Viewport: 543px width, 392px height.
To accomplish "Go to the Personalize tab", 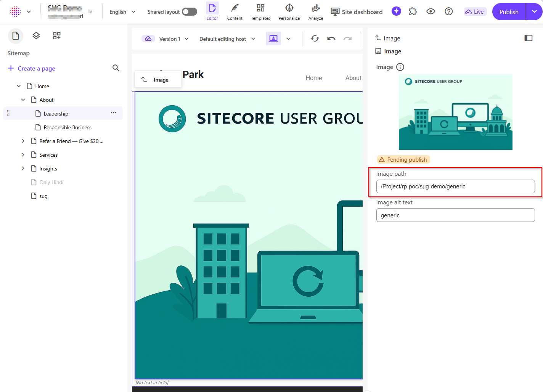I will tap(289, 11).
